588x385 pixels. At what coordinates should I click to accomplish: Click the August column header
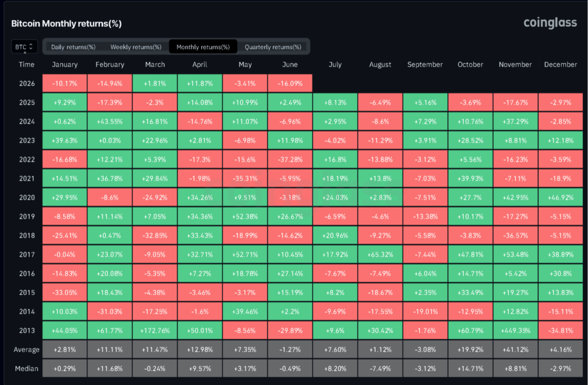380,64
